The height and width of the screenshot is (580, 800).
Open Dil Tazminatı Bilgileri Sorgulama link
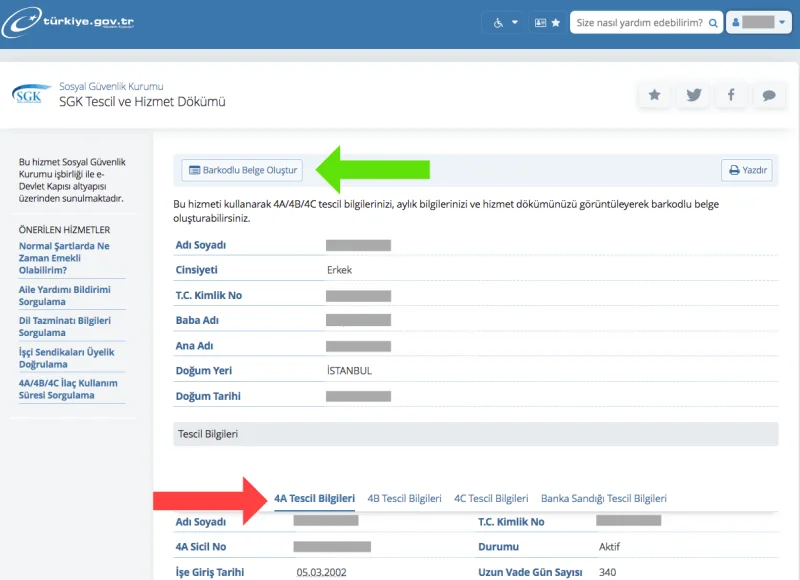tap(65, 326)
